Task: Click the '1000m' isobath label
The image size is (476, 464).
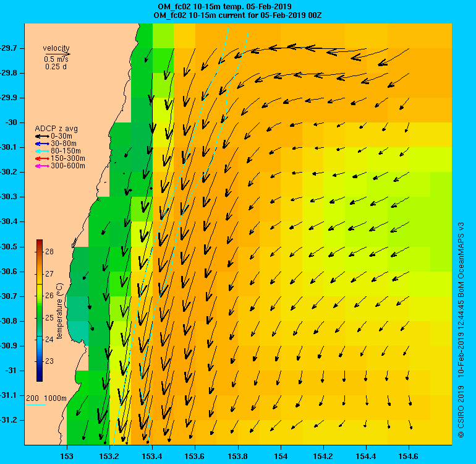Action: click(x=55, y=398)
